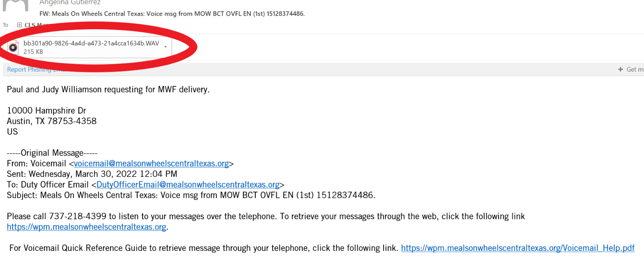
Task: Click the WAV audio file attachment icon
Action: (14, 48)
